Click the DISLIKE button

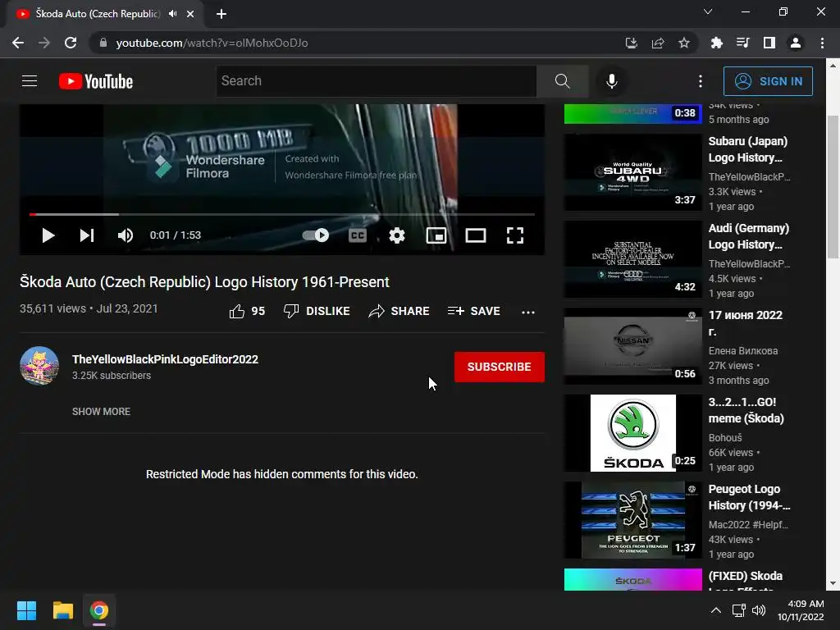pos(317,311)
